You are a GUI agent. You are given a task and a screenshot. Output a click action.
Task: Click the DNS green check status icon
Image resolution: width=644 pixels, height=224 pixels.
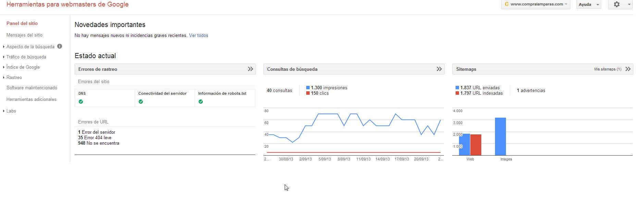coord(81,102)
